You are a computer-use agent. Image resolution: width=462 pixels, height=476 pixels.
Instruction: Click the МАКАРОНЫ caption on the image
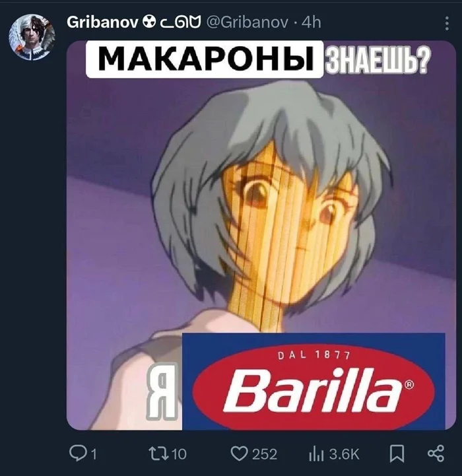point(205,59)
